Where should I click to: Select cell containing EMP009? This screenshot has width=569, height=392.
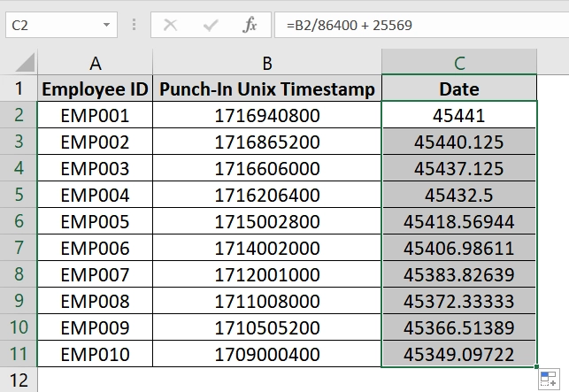[95, 327]
